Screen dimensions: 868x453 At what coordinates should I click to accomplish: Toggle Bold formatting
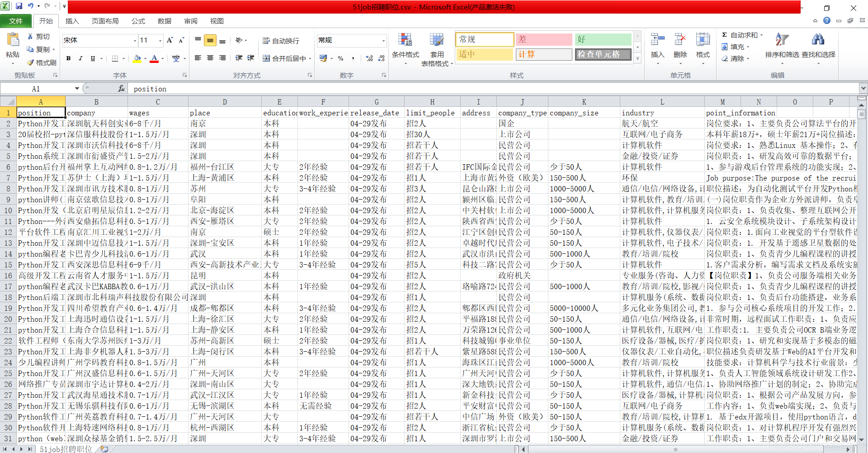click(x=68, y=58)
